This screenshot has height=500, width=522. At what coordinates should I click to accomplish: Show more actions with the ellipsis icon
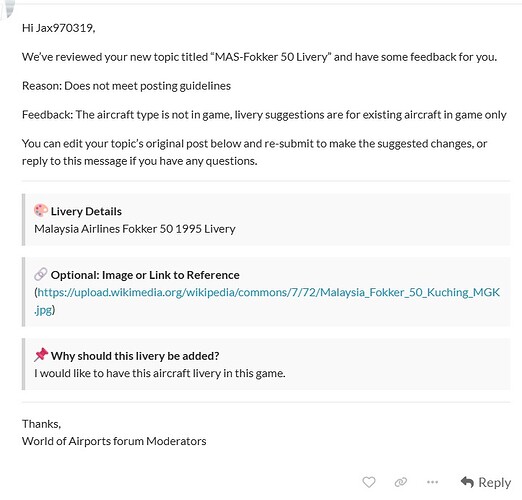point(432,482)
